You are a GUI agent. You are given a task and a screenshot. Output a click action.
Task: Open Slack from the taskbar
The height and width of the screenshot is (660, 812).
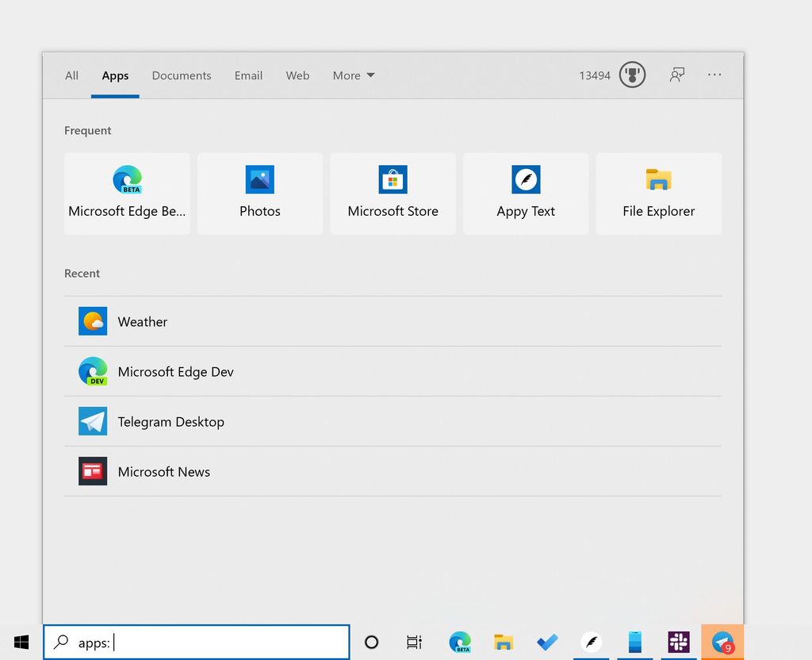click(x=678, y=643)
